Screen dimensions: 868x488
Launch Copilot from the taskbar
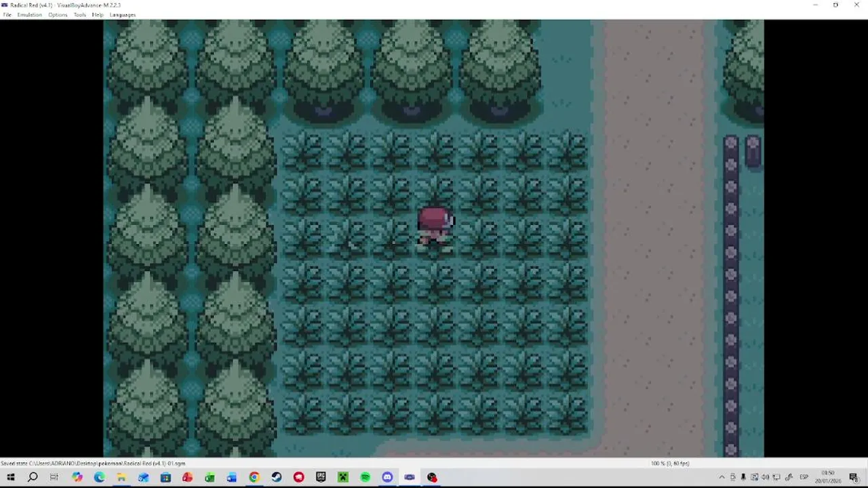(77, 478)
